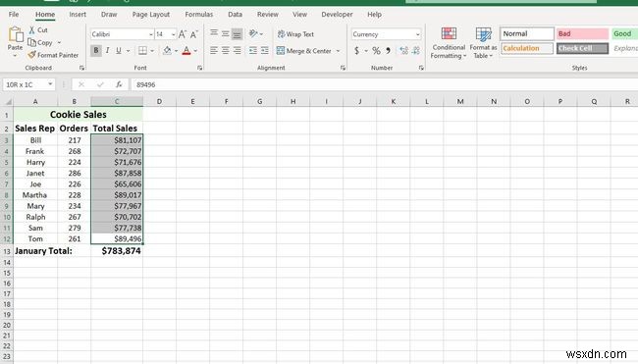
Task: Apply the Calculation cell style
Action: pyautogui.click(x=527, y=48)
